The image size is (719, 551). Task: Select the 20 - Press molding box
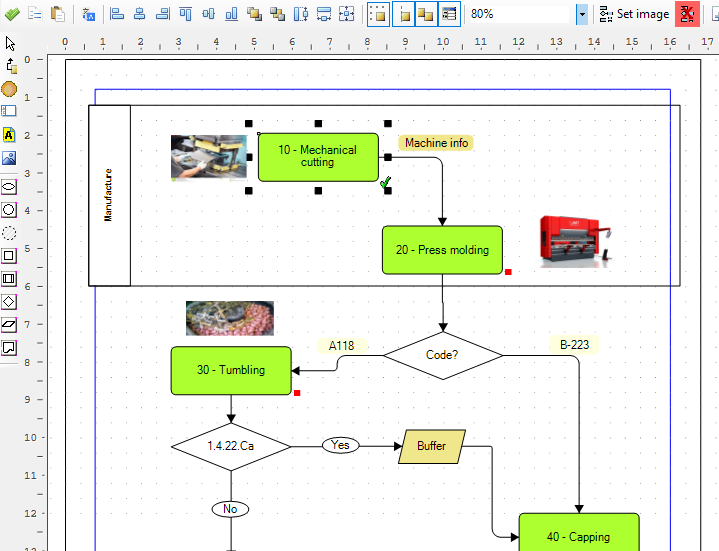click(x=442, y=250)
